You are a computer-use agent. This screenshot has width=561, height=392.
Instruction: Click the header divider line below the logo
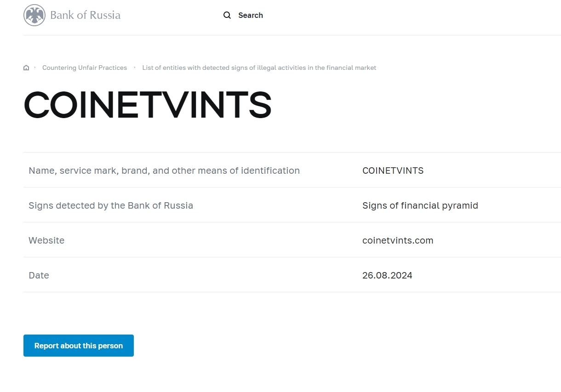pos(292,35)
